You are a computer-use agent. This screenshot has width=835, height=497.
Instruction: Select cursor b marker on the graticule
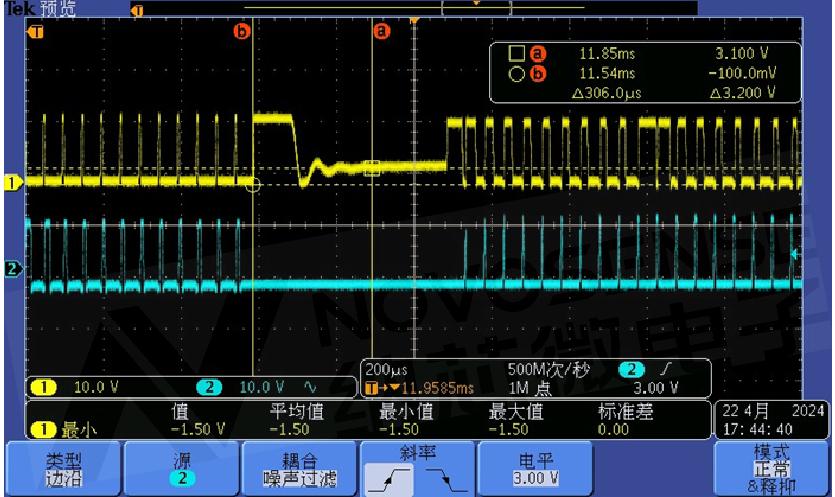click(x=241, y=32)
